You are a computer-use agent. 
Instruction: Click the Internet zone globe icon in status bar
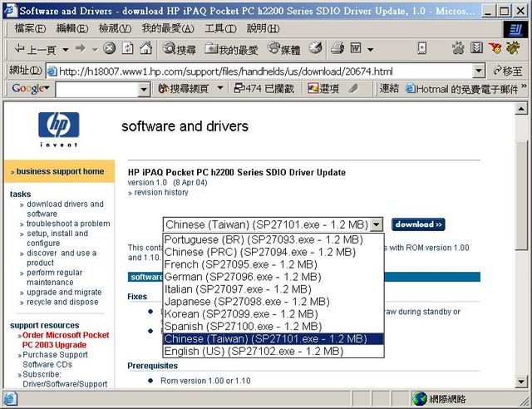pos(419,399)
